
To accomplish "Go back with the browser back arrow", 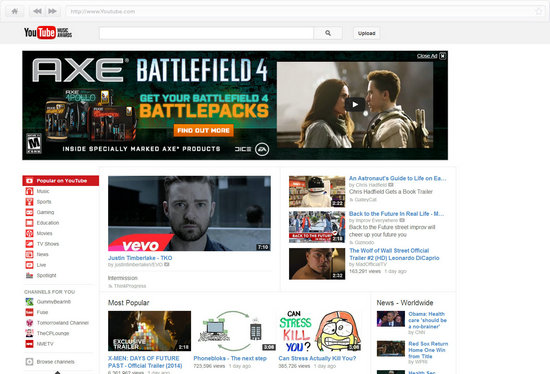I will pyautogui.click(x=37, y=11).
